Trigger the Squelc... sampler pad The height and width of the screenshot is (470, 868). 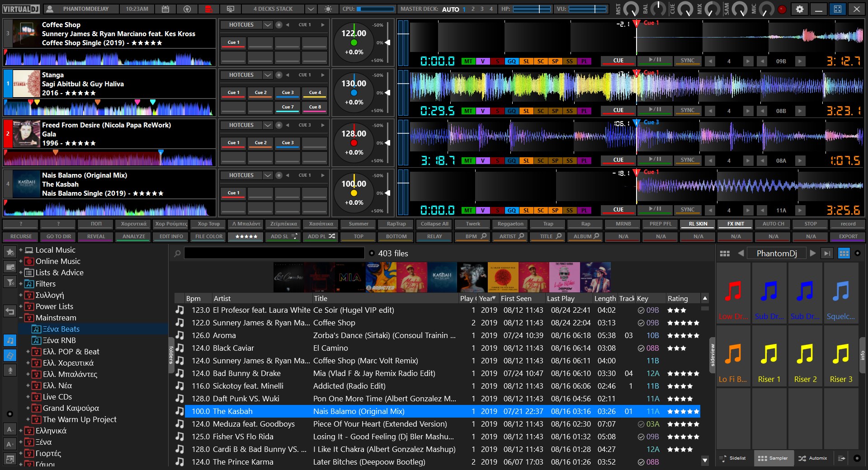pyautogui.click(x=841, y=293)
